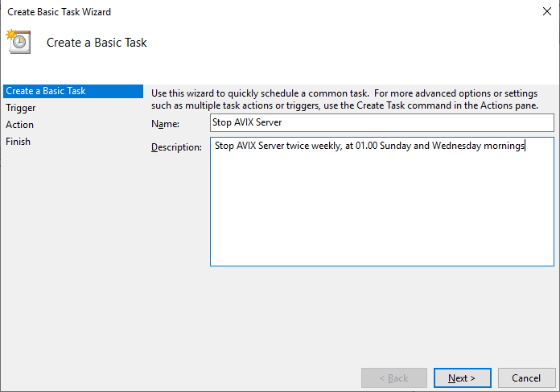Select the 'Create a Basic Task' sidebar step
560x392 pixels.
point(46,91)
